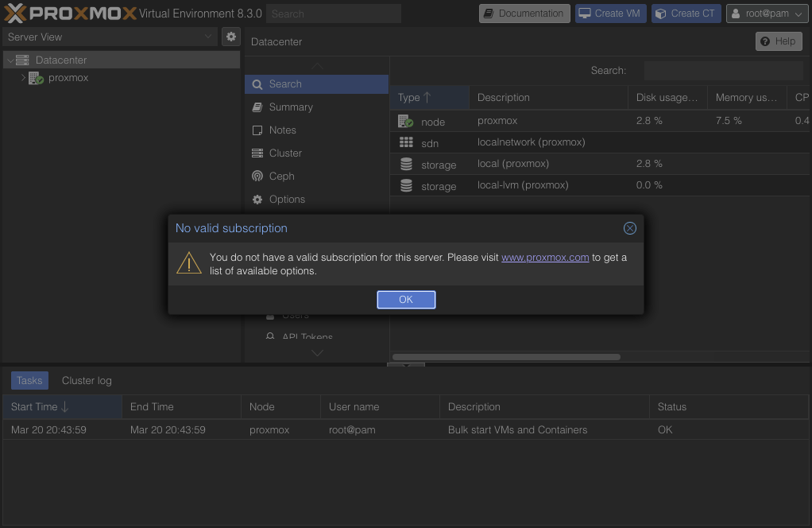Expand the proxmox node tree arrow

(23, 78)
